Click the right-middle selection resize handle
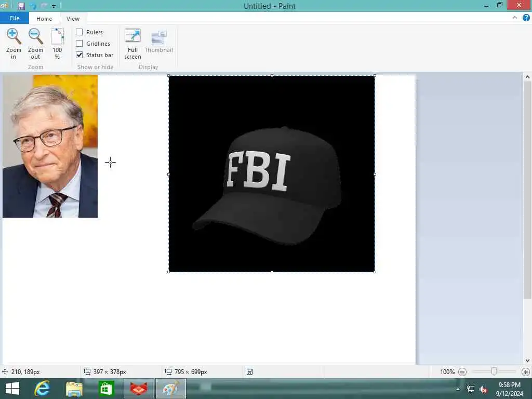Viewport: 532px width, 399px height. point(375,174)
